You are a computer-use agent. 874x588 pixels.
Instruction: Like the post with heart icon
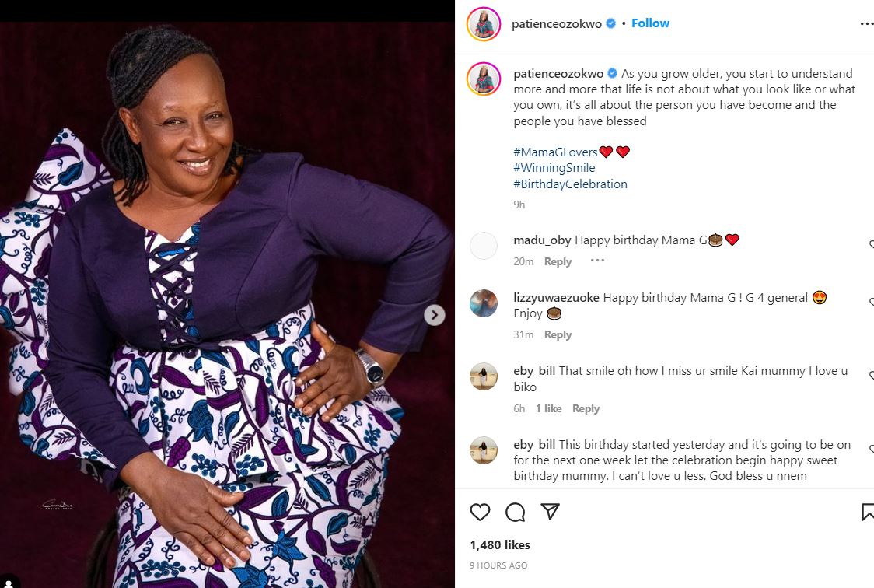(481, 512)
